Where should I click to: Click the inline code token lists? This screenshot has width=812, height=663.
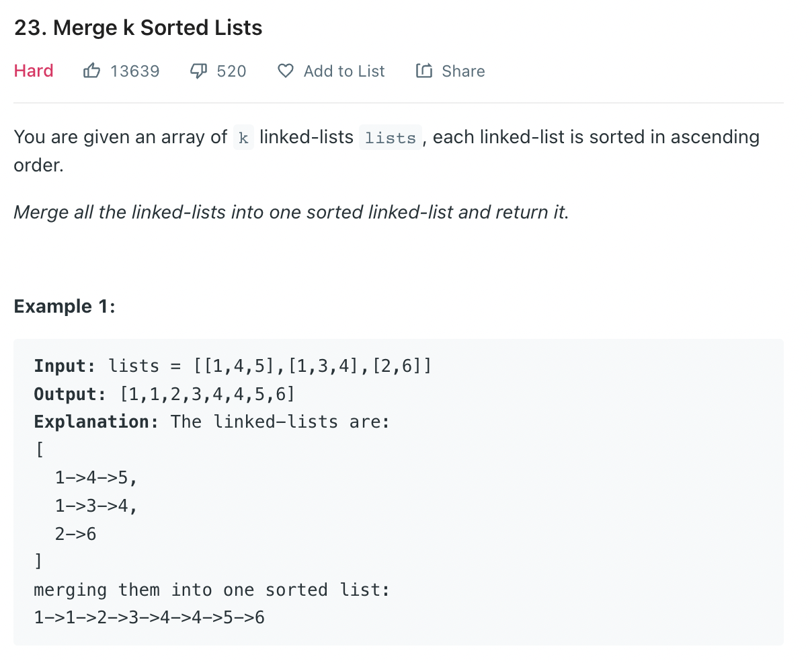pyautogui.click(x=390, y=137)
